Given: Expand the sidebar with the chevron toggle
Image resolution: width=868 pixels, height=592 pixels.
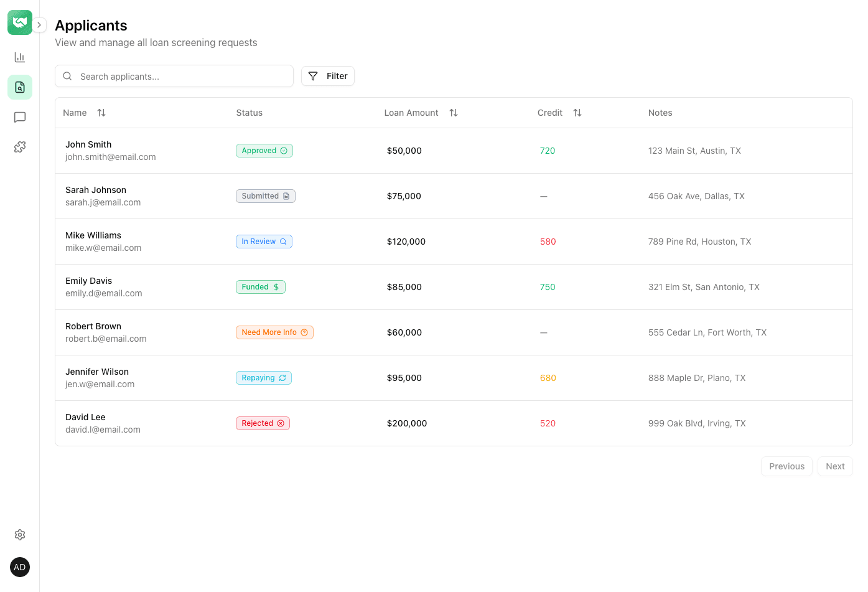Looking at the screenshot, I should (39, 25).
